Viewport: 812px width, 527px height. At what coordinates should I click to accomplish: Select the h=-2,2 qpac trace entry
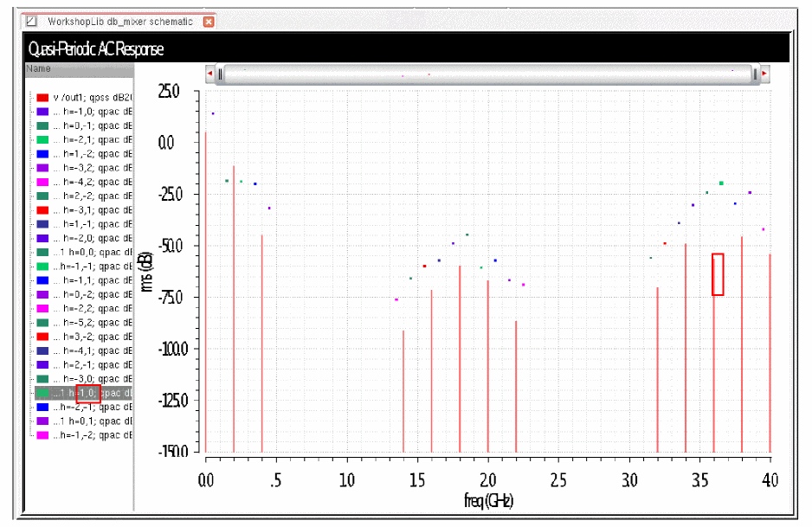[84, 309]
